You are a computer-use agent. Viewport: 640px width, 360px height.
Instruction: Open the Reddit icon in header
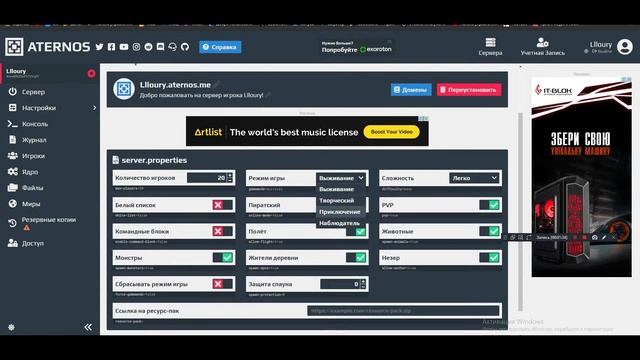(x=149, y=47)
